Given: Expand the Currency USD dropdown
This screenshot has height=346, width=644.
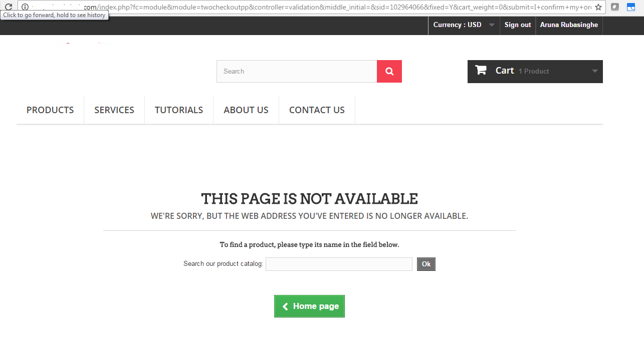Looking at the screenshot, I should 464,25.
